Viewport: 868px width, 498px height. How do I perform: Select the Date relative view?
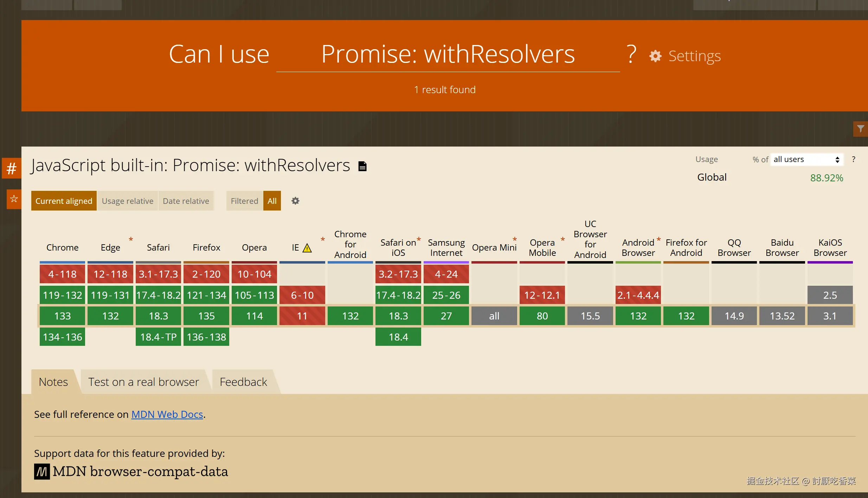click(186, 201)
